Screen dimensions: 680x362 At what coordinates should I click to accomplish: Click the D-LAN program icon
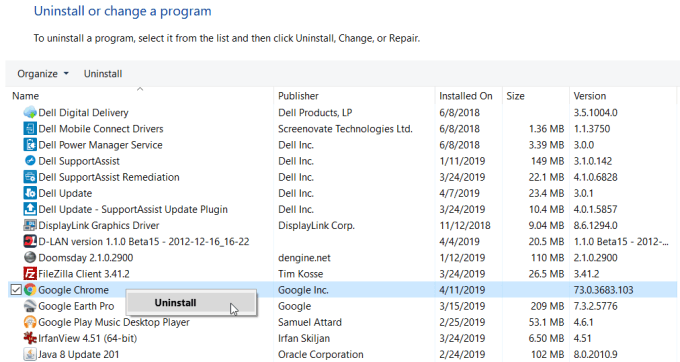coord(30,241)
